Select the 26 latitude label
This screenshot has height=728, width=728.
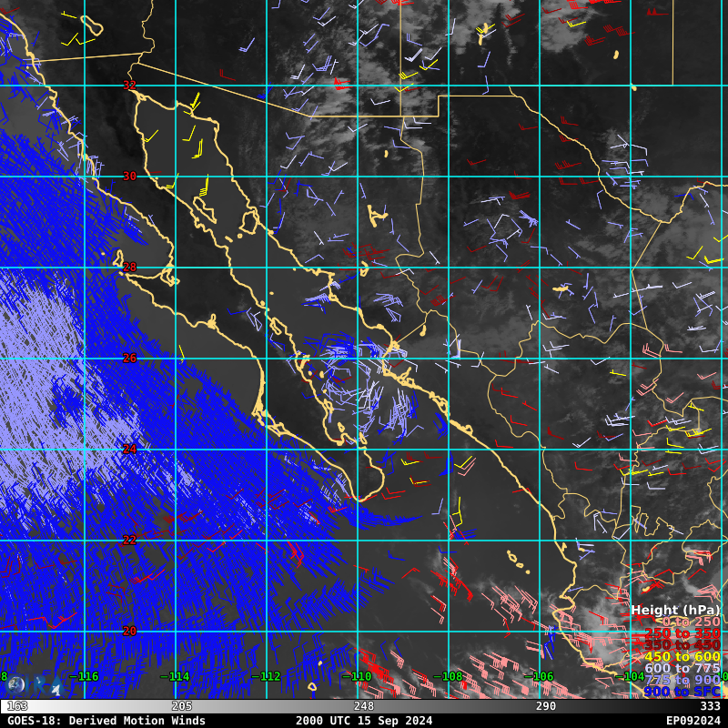(129, 358)
